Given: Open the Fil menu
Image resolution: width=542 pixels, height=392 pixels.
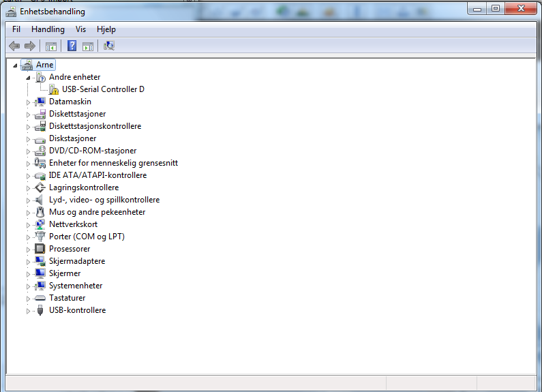Looking at the screenshot, I should pyautogui.click(x=16, y=29).
